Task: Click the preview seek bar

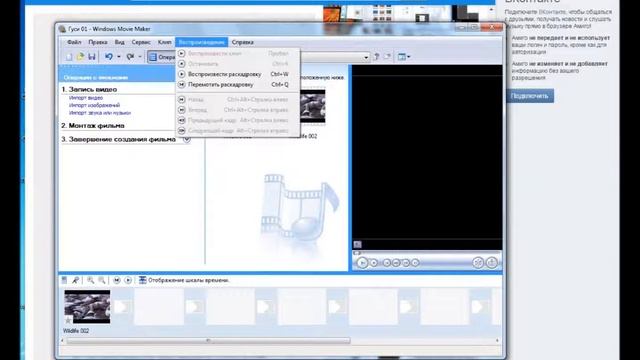Action: tap(427, 253)
